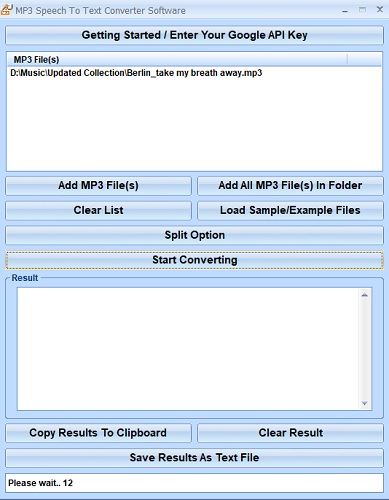This screenshot has width=389, height=500.
Task: Open Getting Started / Enter Your Google API Key
Action: 194,35
